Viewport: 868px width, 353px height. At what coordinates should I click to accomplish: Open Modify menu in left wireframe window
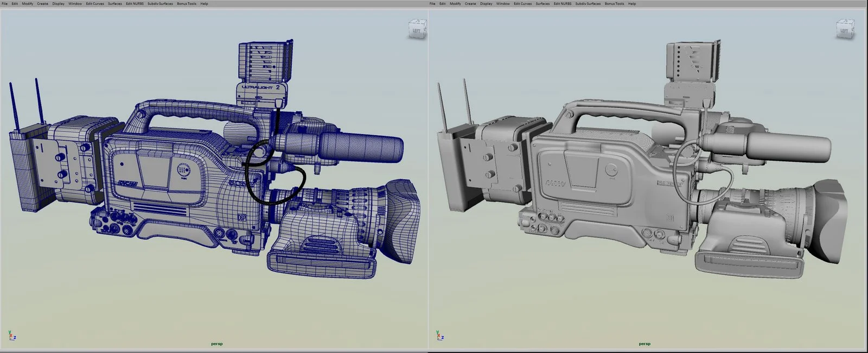(x=27, y=4)
